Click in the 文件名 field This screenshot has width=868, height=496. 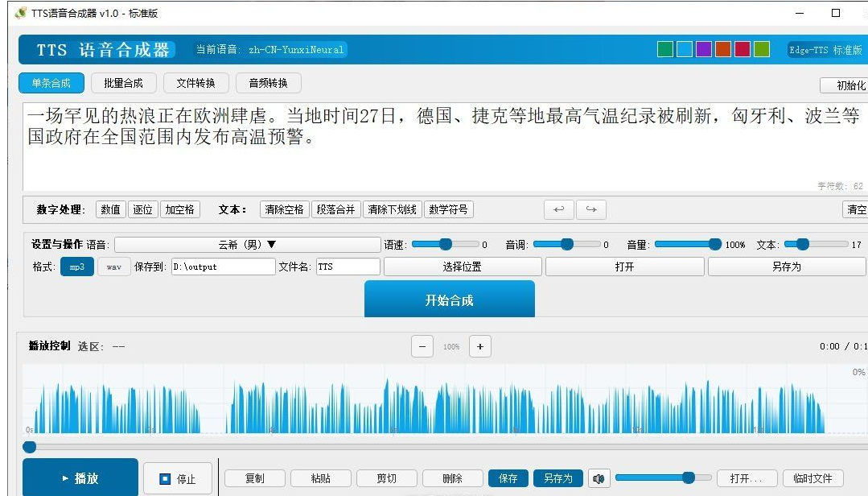click(348, 267)
